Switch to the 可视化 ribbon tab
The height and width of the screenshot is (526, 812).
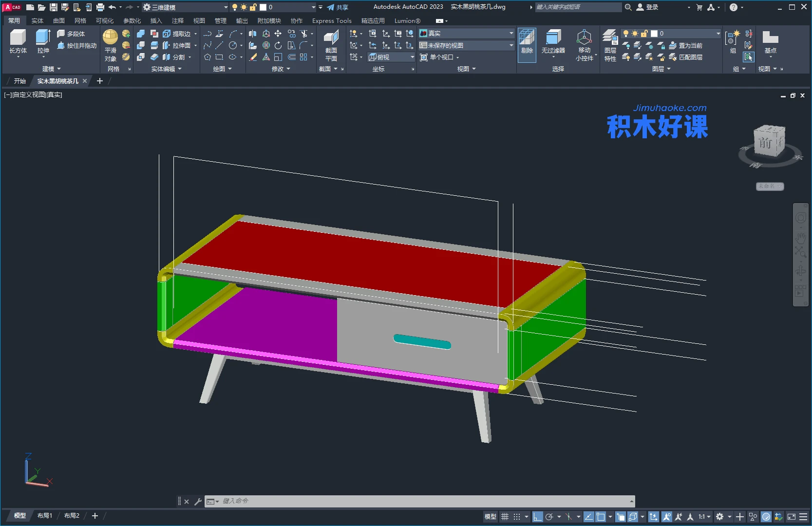pos(105,20)
